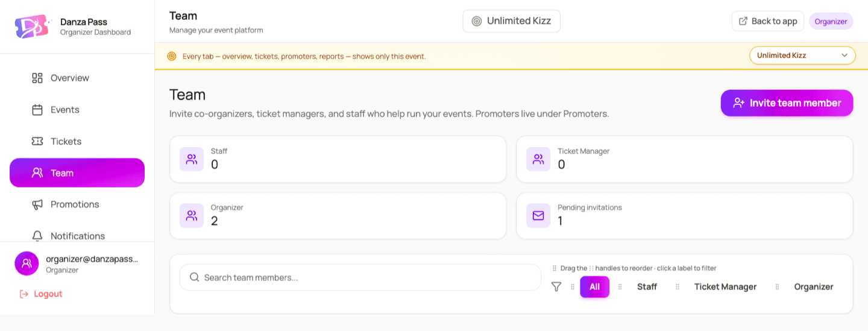This screenshot has width=868, height=331.
Task: Click the Logout link
Action: 41,294
